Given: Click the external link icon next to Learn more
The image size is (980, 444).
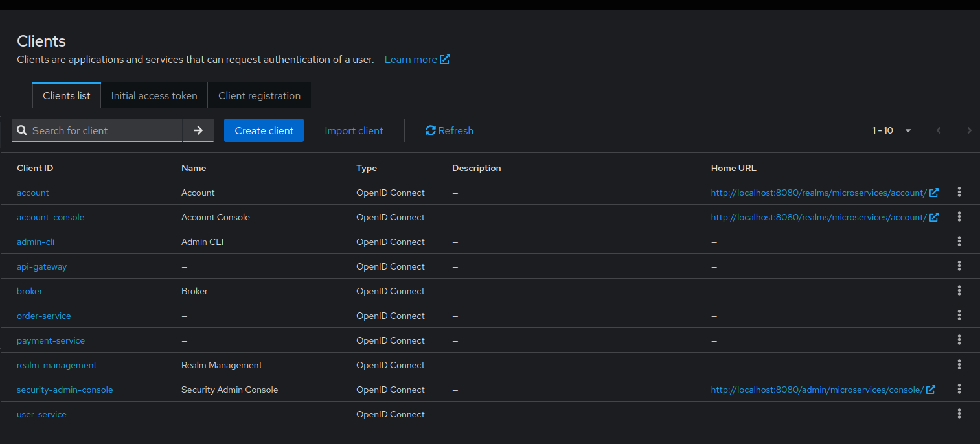Looking at the screenshot, I should coord(446,59).
